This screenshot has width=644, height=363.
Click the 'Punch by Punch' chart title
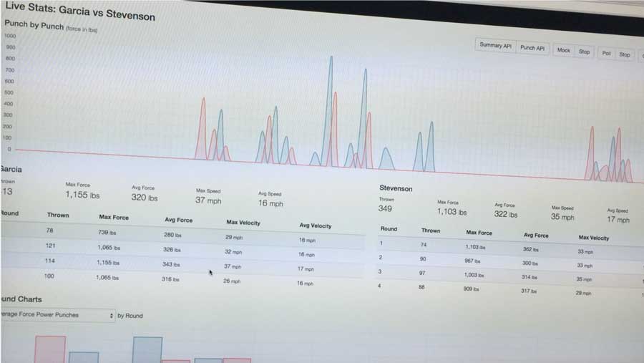pos(34,25)
